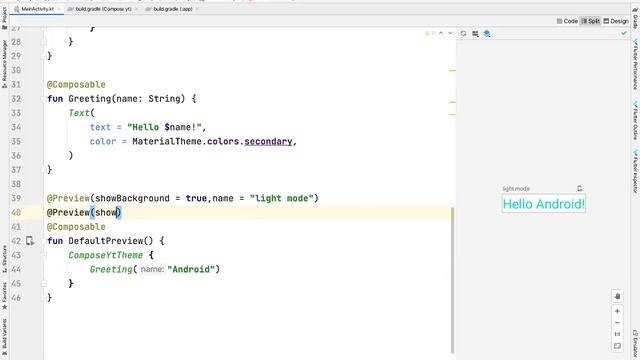Collapse ComposeYtTheme block at line 43
The width and height of the screenshot is (640, 360).
[43, 255]
